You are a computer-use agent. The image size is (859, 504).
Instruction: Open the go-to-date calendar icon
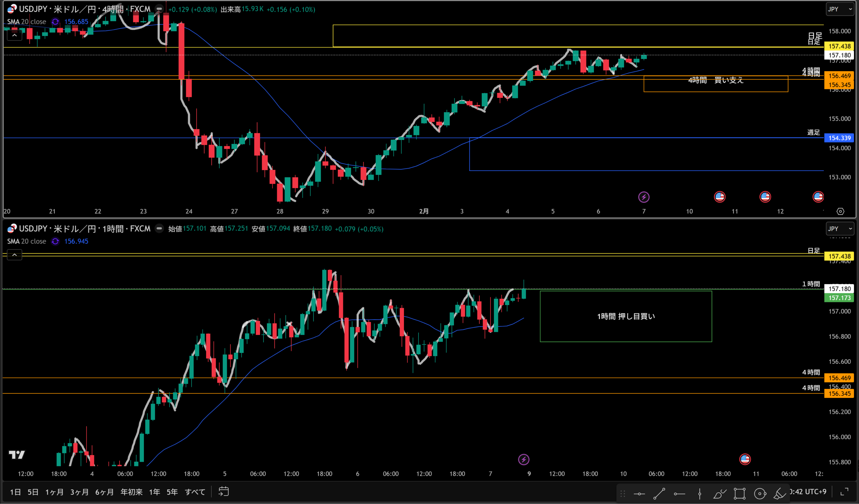click(x=223, y=491)
